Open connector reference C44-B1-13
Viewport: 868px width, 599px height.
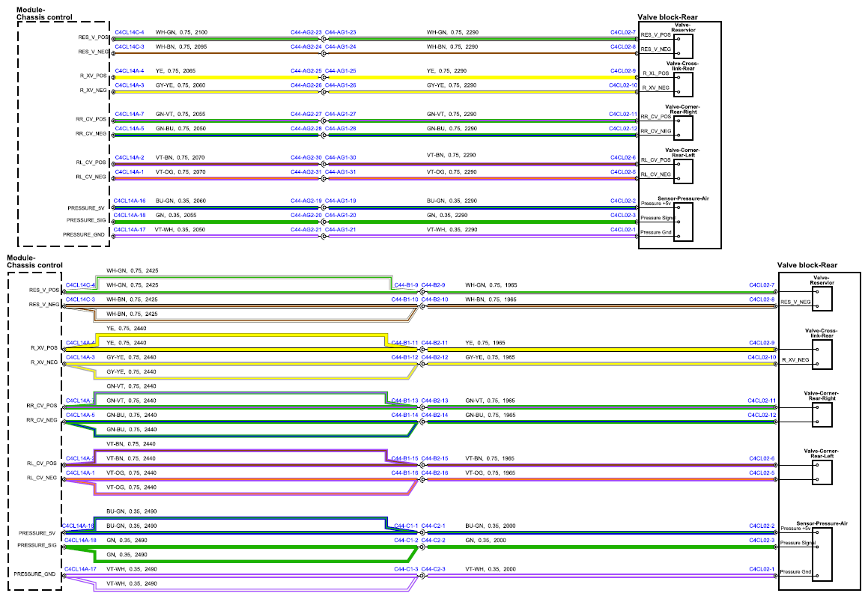[x=405, y=401]
